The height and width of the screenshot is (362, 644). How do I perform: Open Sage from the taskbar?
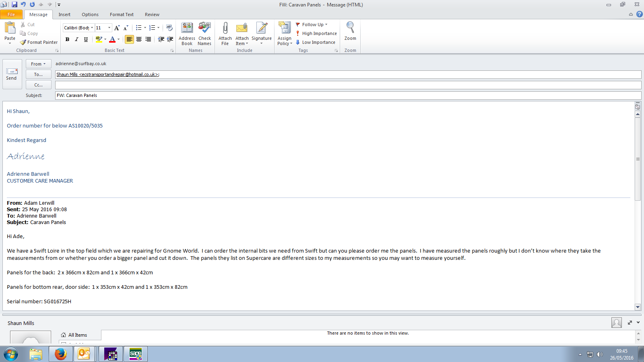[136, 354]
